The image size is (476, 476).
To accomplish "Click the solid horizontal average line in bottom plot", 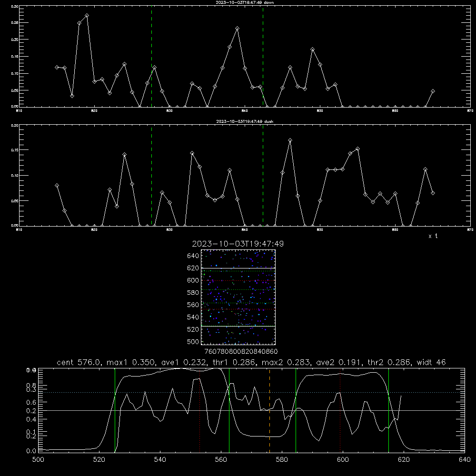I will click(x=251, y=410).
